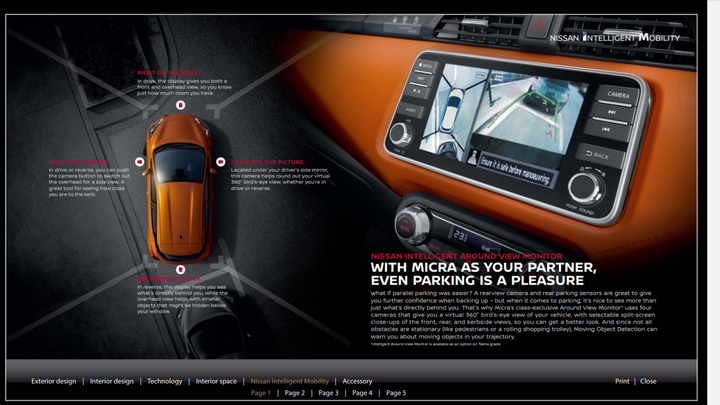Open the Accessory section

[357, 381]
